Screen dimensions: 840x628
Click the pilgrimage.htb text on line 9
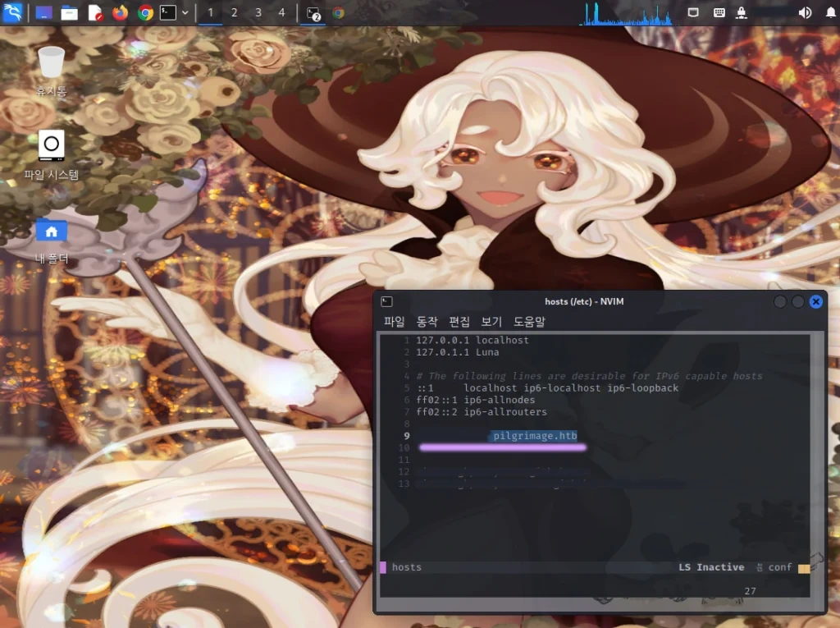pos(535,435)
